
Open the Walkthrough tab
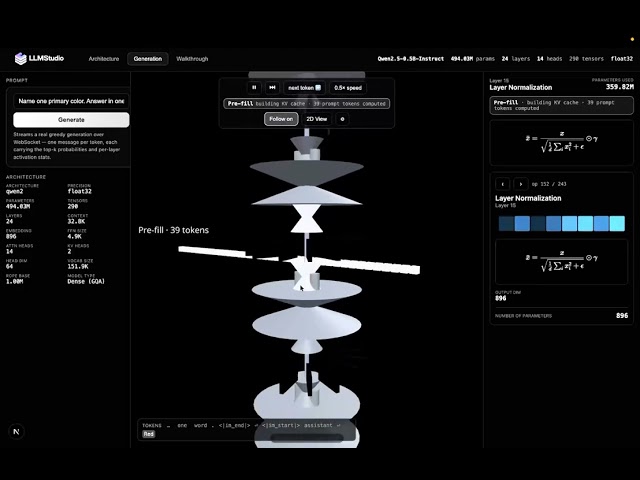(192, 59)
